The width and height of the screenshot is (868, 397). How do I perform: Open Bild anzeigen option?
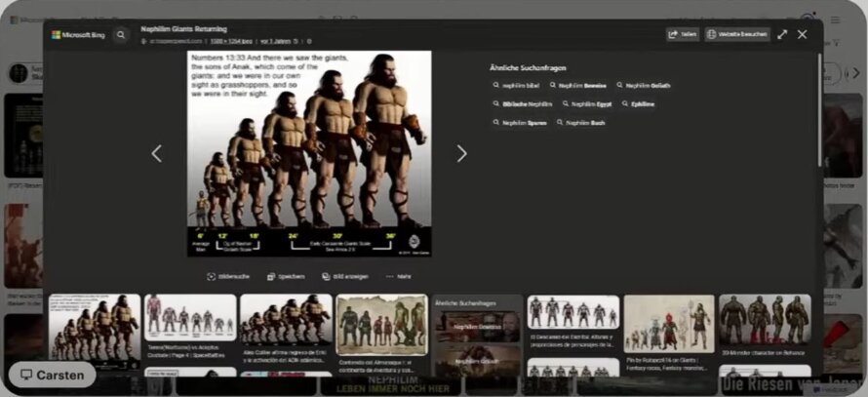pos(345,276)
